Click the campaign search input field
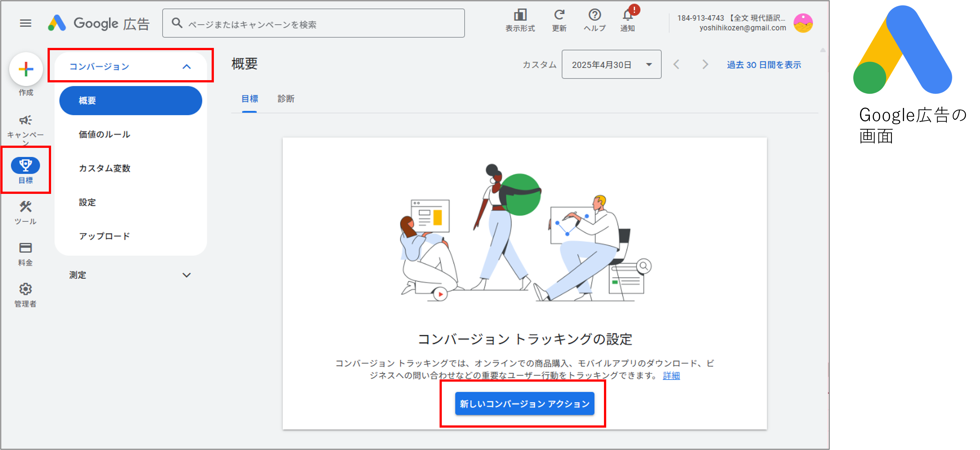This screenshot has height=450, width=980. [x=313, y=23]
